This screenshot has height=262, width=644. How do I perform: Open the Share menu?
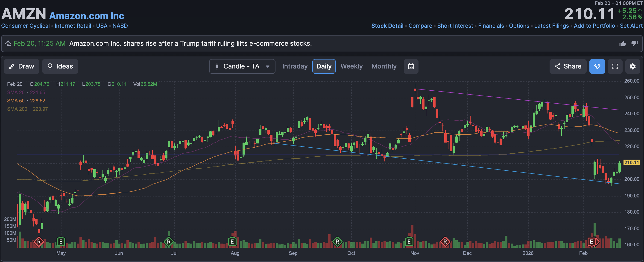568,66
